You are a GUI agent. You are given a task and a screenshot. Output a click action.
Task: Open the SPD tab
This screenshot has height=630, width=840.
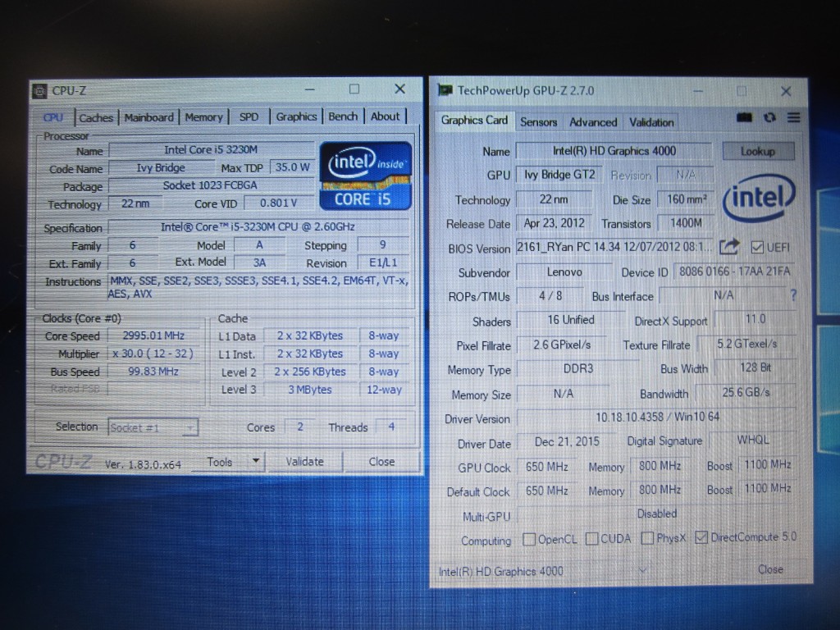coord(249,116)
